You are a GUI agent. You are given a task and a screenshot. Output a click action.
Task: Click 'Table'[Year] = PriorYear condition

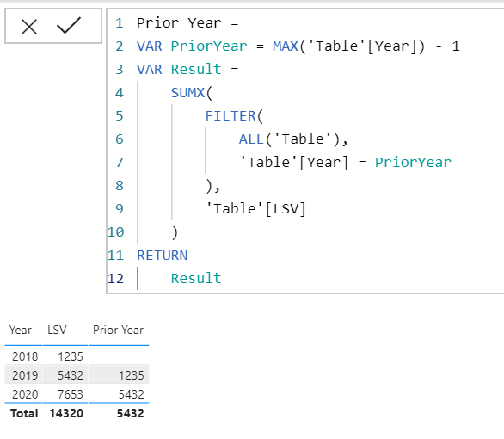point(346,163)
